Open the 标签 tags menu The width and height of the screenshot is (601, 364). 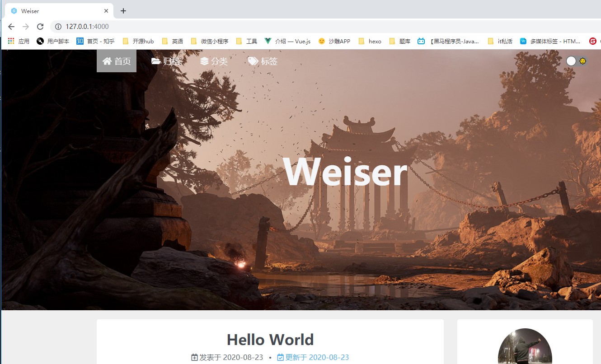pyautogui.click(x=263, y=61)
